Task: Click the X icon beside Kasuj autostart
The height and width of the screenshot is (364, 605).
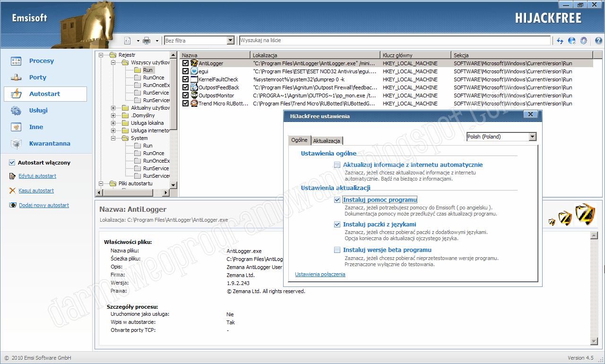Action: pos(12,191)
